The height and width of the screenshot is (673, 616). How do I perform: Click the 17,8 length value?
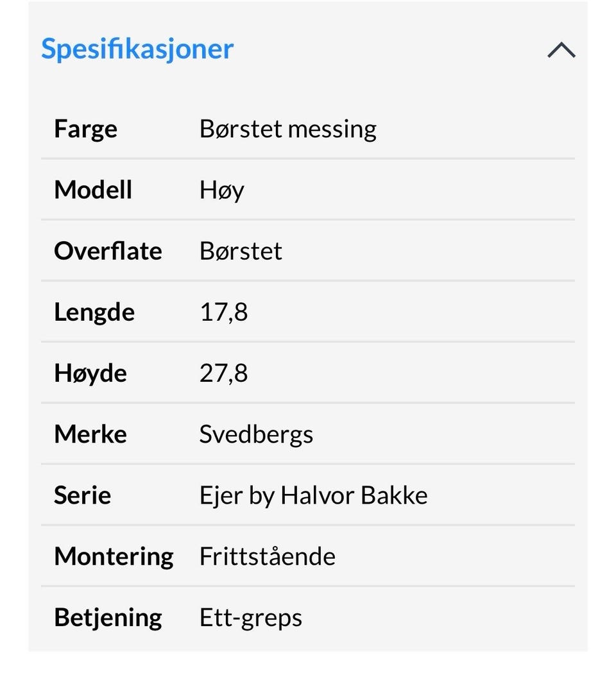coord(223,312)
